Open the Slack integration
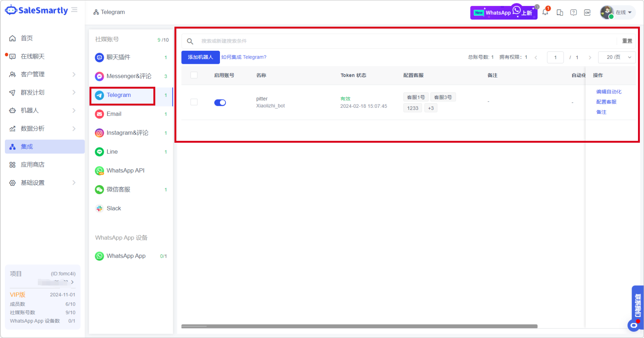This screenshot has height=338, width=644. (x=114, y=208)
